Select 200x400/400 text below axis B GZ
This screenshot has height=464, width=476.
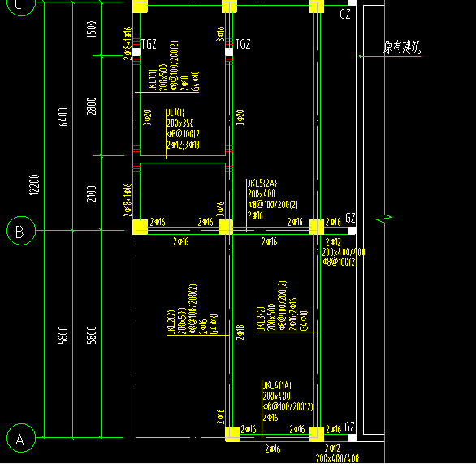coord(344,252)
